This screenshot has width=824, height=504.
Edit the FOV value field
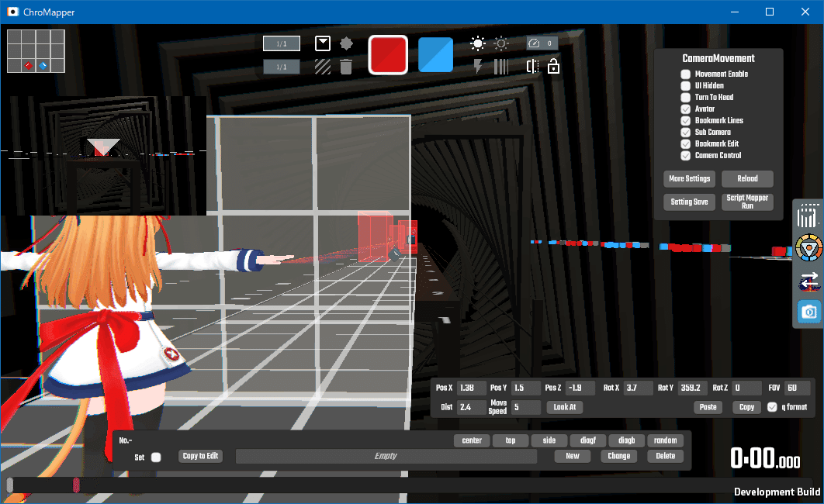coord(798,388)
